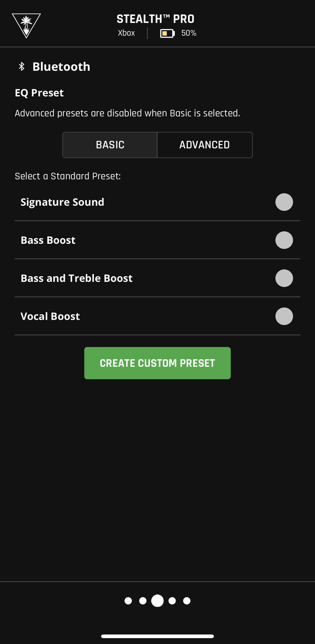Tap the battery level icon
This screenshot has height=644, width=315.
pyautogui.click(x=167, y=33)
